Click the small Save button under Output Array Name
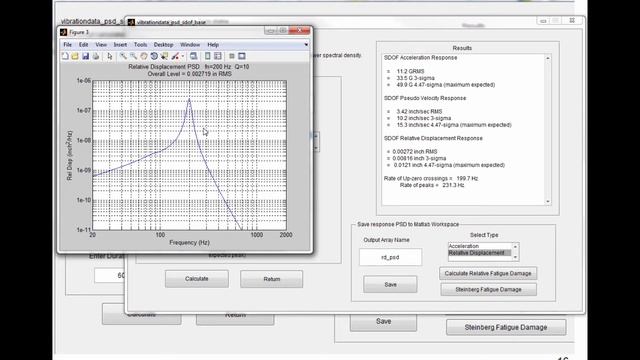This screenshot has height=360, width=640. pos(390,284)
